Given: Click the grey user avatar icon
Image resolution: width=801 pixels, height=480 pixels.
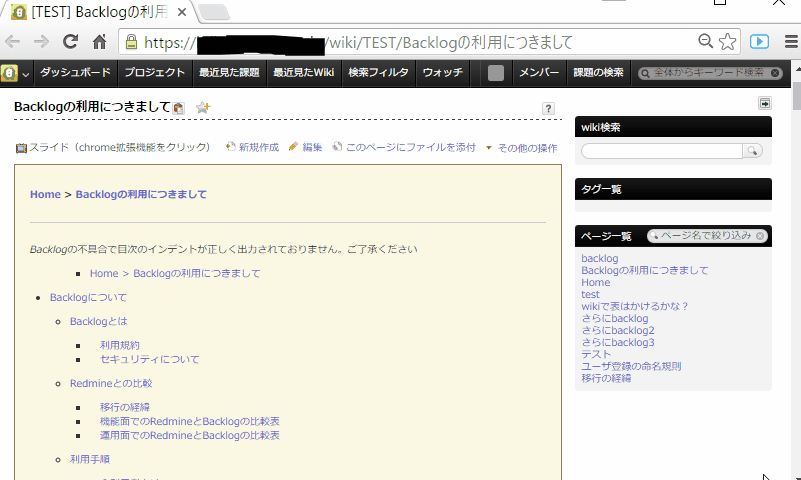Looking at the screenshot, I should (x=496, y=73).
